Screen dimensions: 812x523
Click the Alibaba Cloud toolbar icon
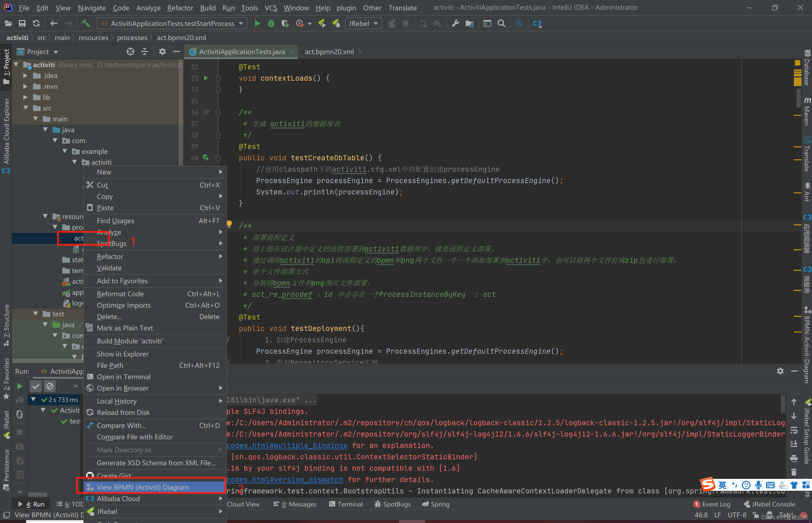coord(537,24)
